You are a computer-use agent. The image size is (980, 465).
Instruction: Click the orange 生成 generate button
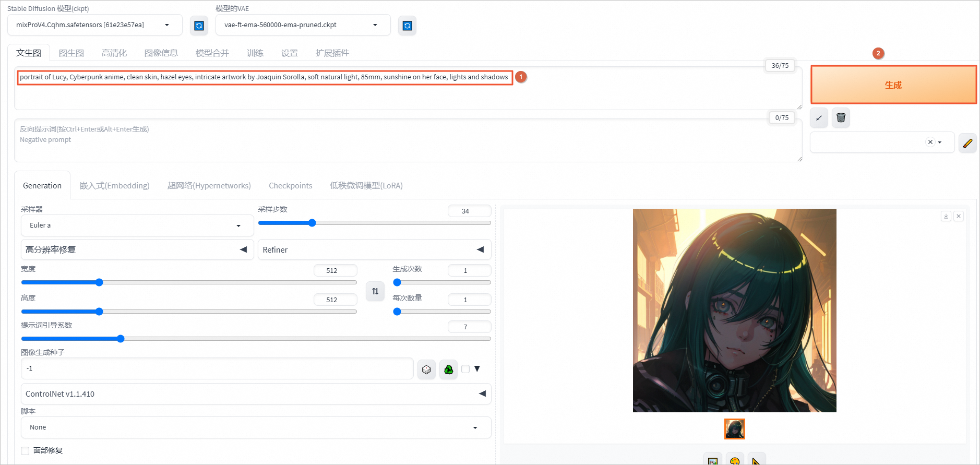pos(893,85)
